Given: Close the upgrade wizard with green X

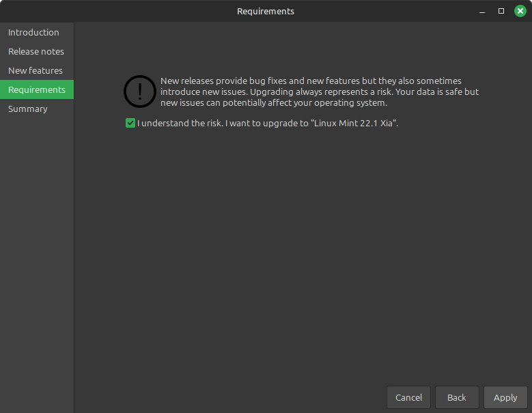Looking at the screenshot, I should (520, 11).
